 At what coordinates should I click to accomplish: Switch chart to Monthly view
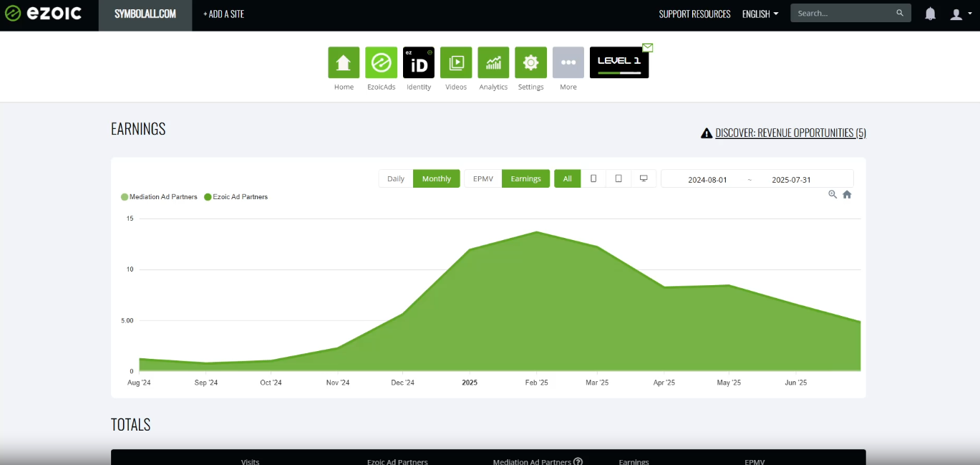click(437, 178)
